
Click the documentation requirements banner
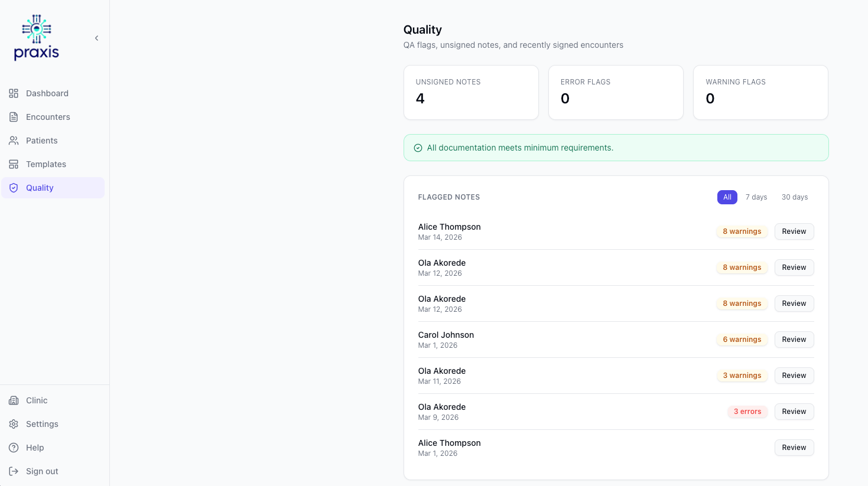616,148
